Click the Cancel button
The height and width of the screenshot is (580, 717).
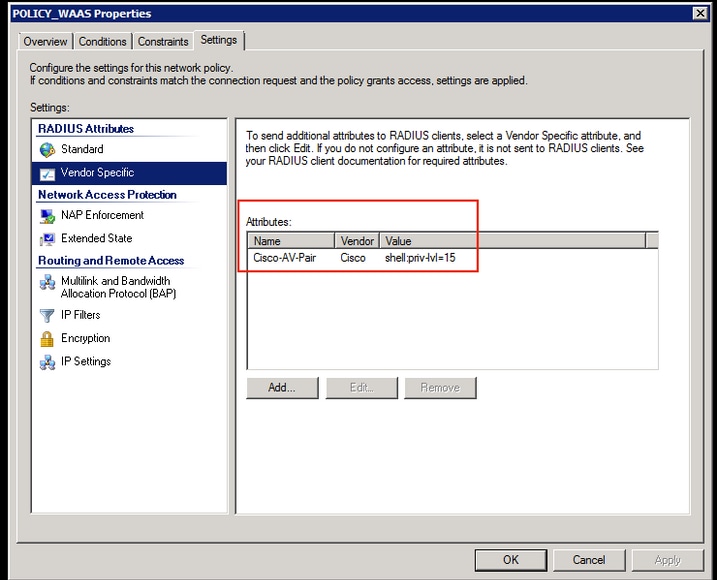point(589,560)
